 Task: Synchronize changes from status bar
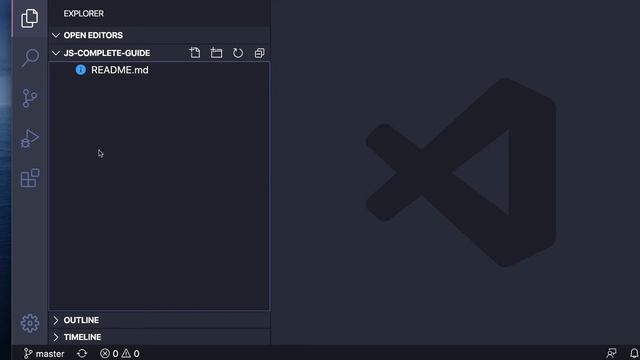tap(82, 353)
